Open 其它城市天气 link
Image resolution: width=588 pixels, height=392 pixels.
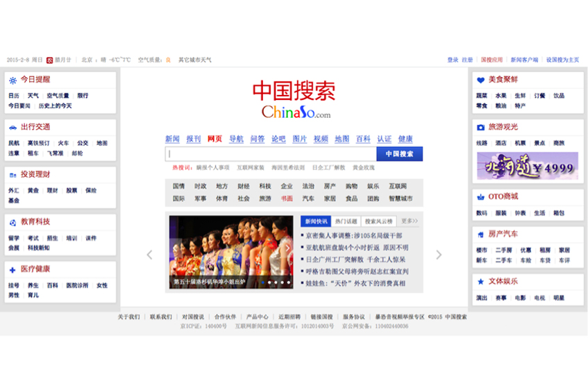[195, 60]
